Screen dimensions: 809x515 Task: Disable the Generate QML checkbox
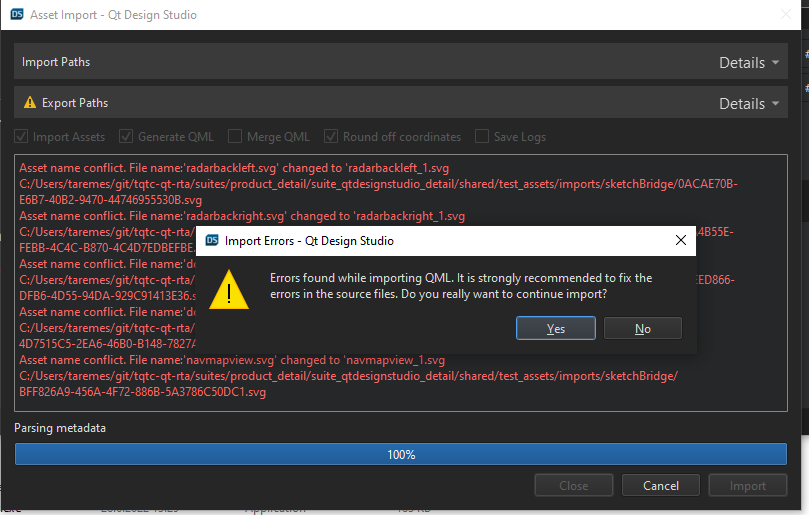pos(126,137)
